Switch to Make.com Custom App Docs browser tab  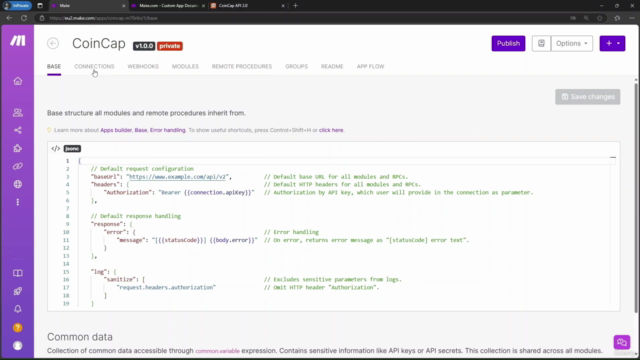click(x=168, y=6)
